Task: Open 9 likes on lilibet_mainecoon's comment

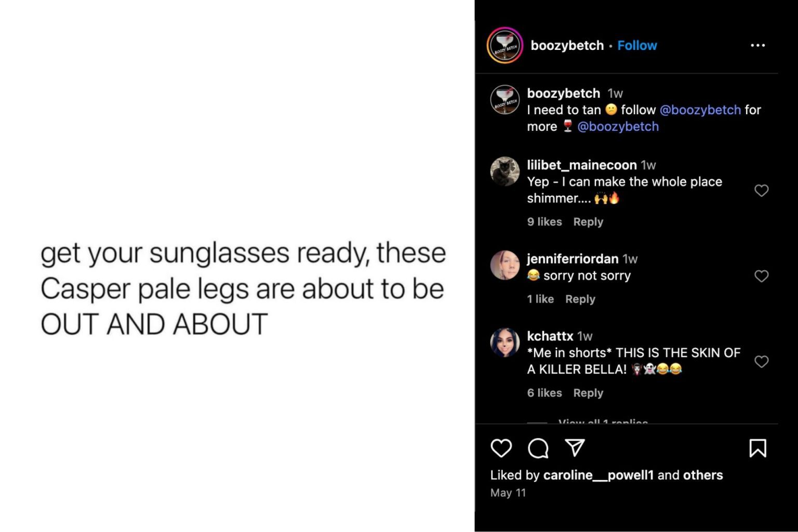Action: click(544, 221)
